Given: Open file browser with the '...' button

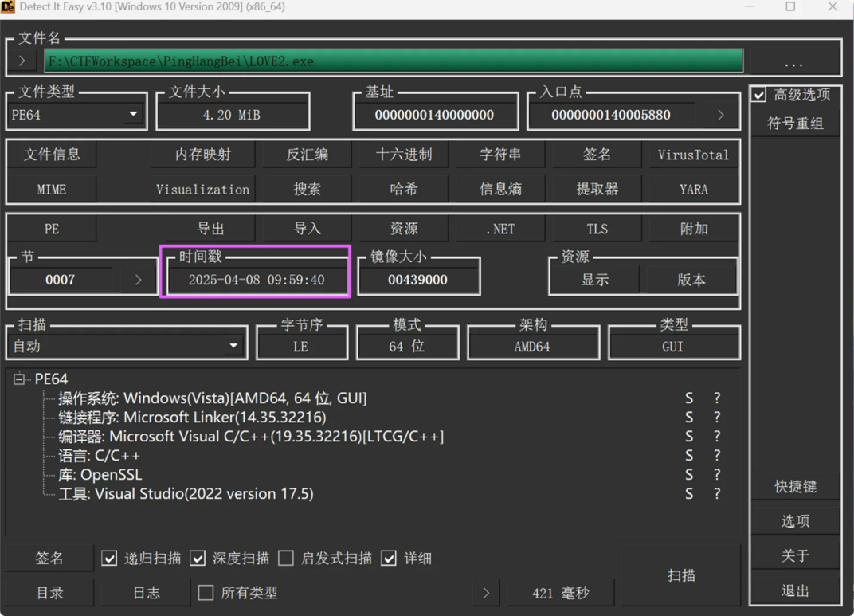Looking at the screenshot, I should coord(793,63).
